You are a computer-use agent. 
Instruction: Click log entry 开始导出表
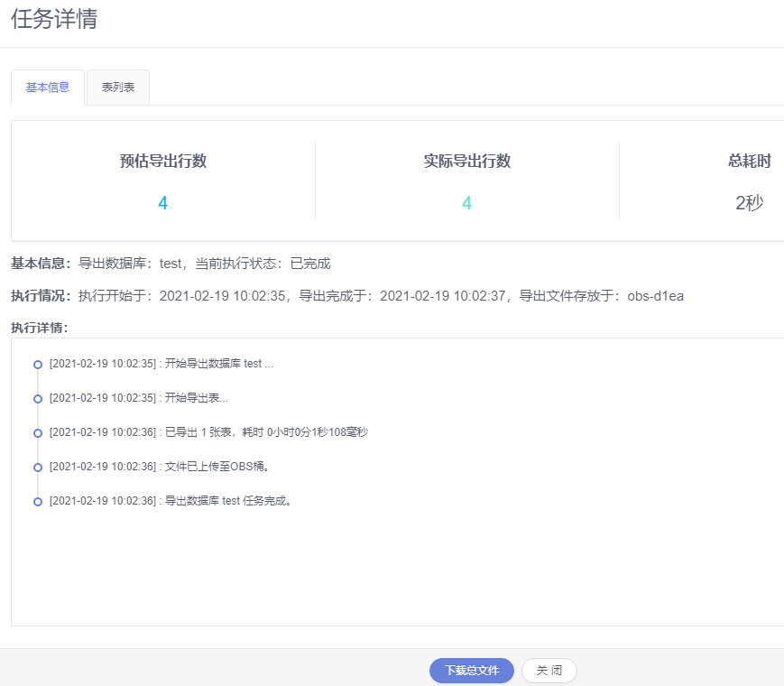pos(139,398)
